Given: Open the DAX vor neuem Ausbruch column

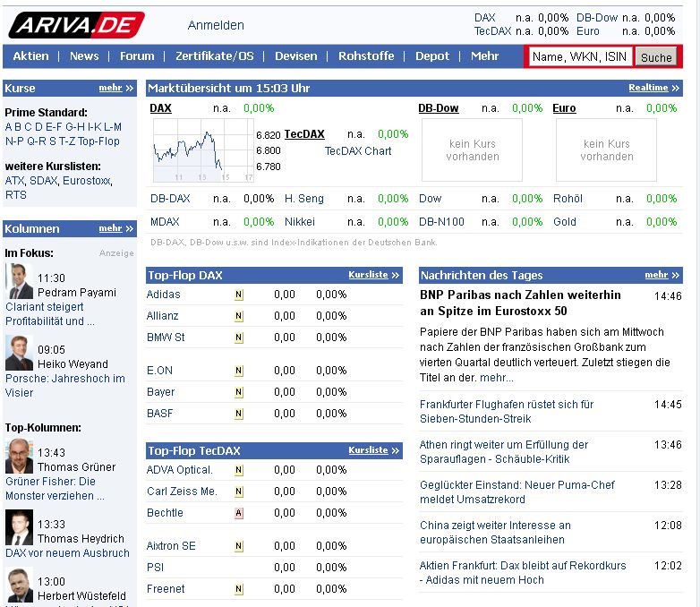Looking at the screenshot, I should click(67, 553).
